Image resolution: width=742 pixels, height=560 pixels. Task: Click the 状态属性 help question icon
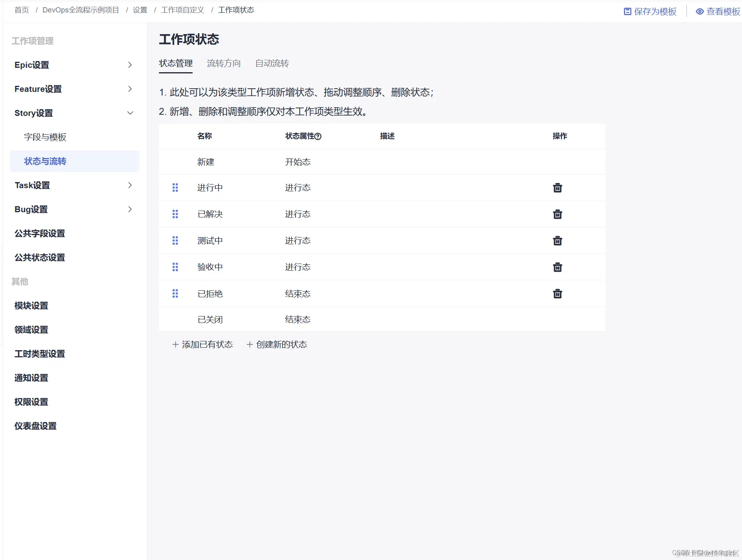(x=318, y=136)
